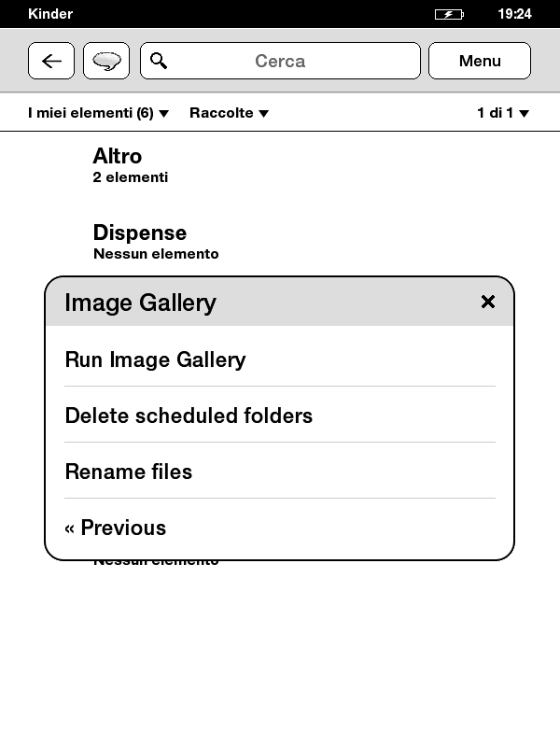Tap the speech bubble icon in the toolbar

point(106,62)
